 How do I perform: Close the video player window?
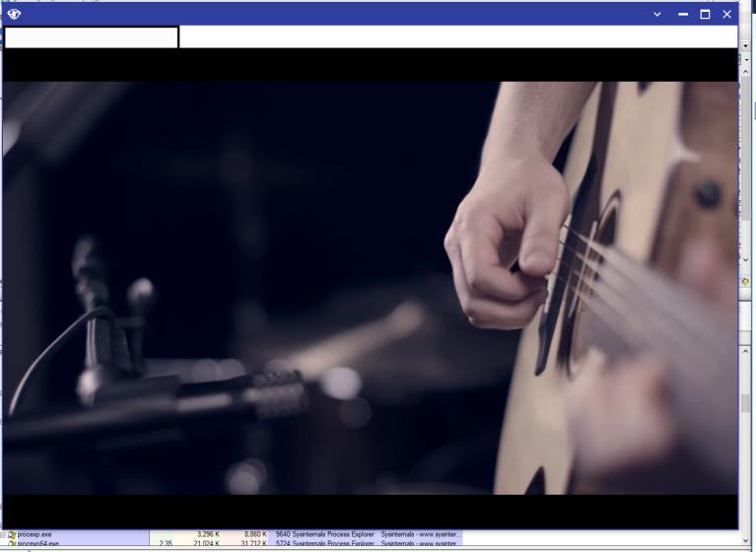[727, 14]
